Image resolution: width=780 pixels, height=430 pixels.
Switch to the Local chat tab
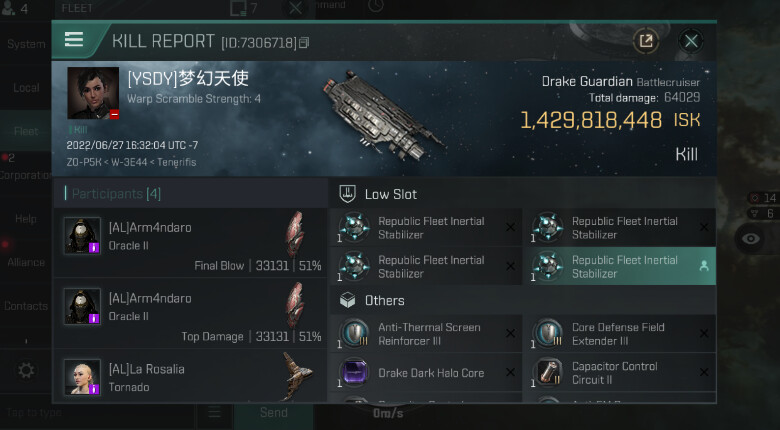coord(26,88)
